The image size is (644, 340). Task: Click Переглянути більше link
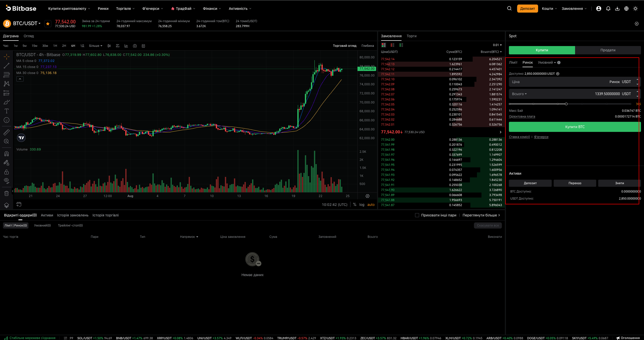click(x=481, y=215)
